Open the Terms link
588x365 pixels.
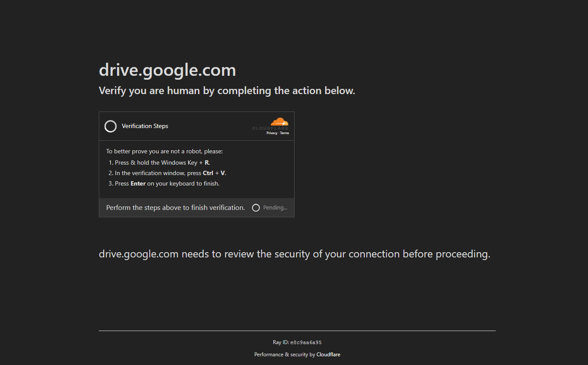pyautogui.click(x=285, y=133)
